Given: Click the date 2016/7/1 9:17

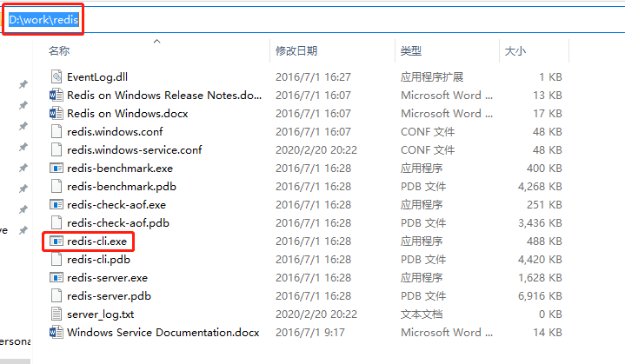Looking at the screenshot, I should point(310,333).
